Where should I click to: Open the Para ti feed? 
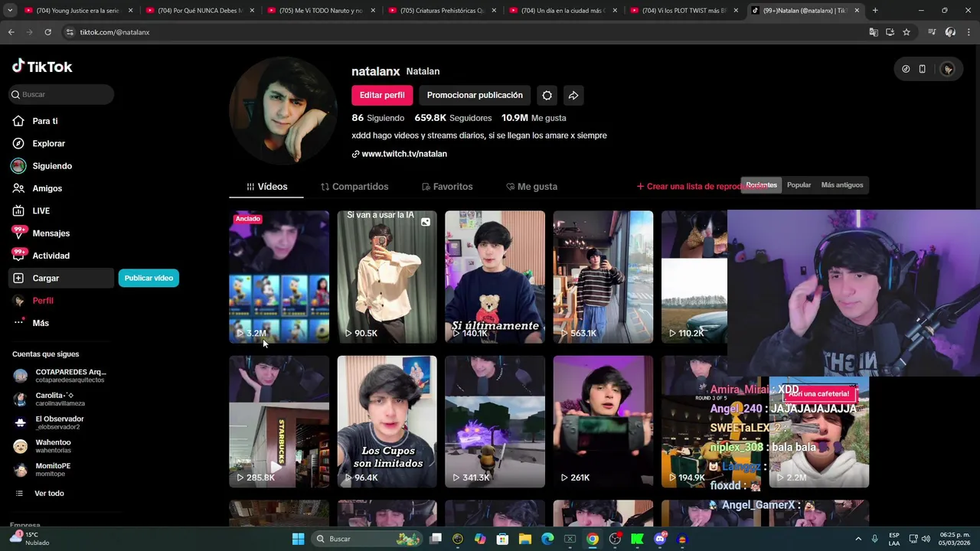pos(45,121)
